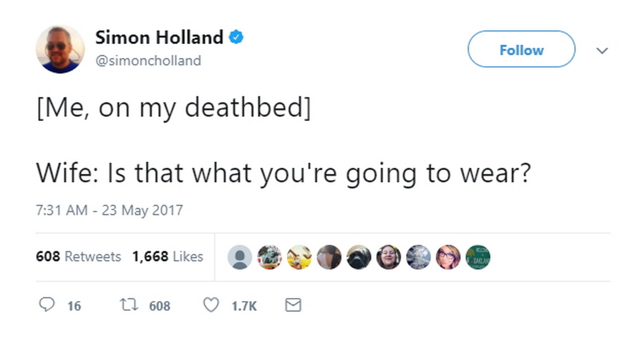Like the tweet with the heart icon
The width and height of the screenshot is (644, 341).
(x=211, y=305)
